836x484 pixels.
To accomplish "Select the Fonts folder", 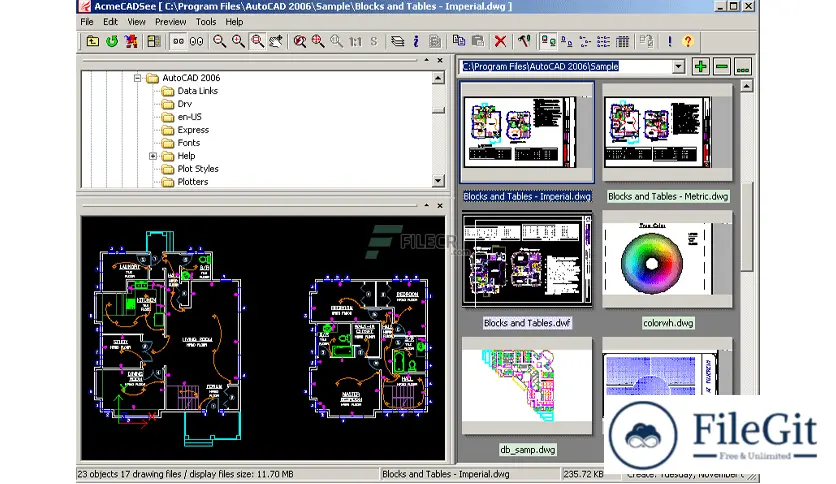I will (189, 143).
